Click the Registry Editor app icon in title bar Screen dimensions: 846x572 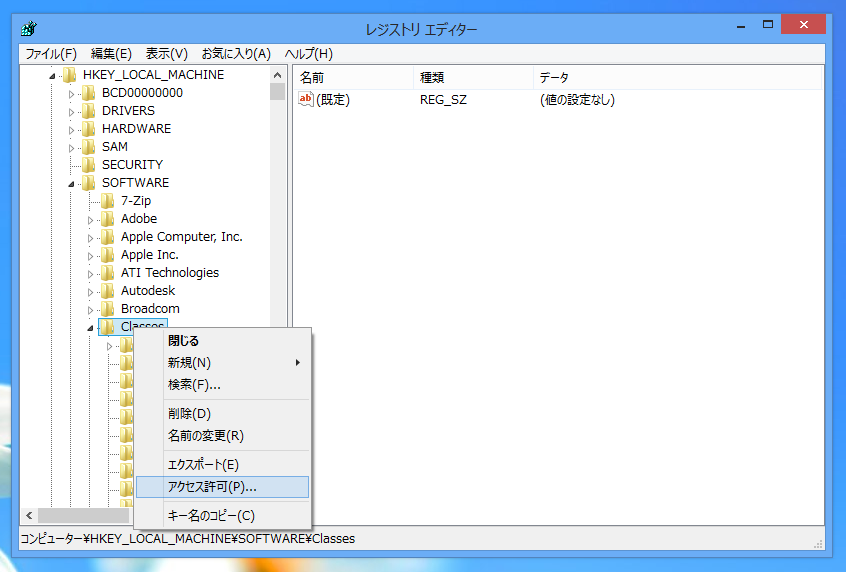click(x=29, y=28)
